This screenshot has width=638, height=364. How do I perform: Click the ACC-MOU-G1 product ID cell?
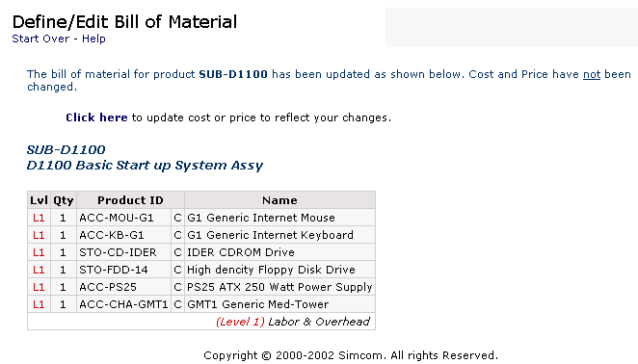point(123,218)
